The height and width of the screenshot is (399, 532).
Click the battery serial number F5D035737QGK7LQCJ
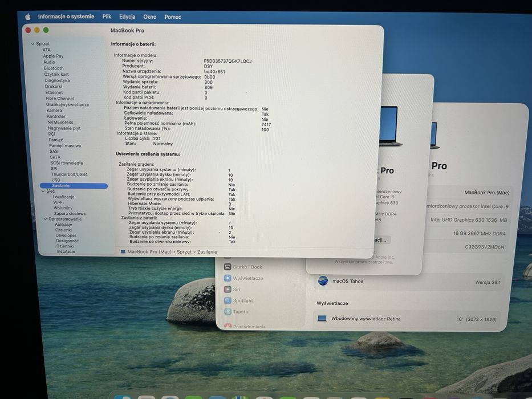tap(228, 61)
